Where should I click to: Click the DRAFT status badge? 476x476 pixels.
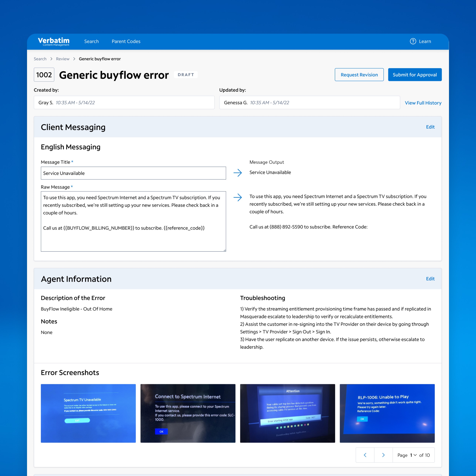point(186,75)
